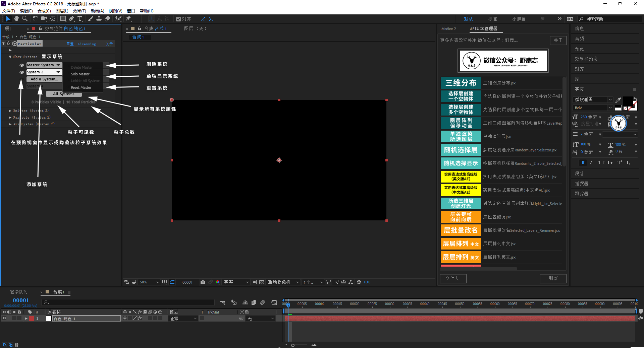The height and width of the screenshot is (348, 644).
Task: Select the Puppet Pin tool
Action: tap(128, 19)
